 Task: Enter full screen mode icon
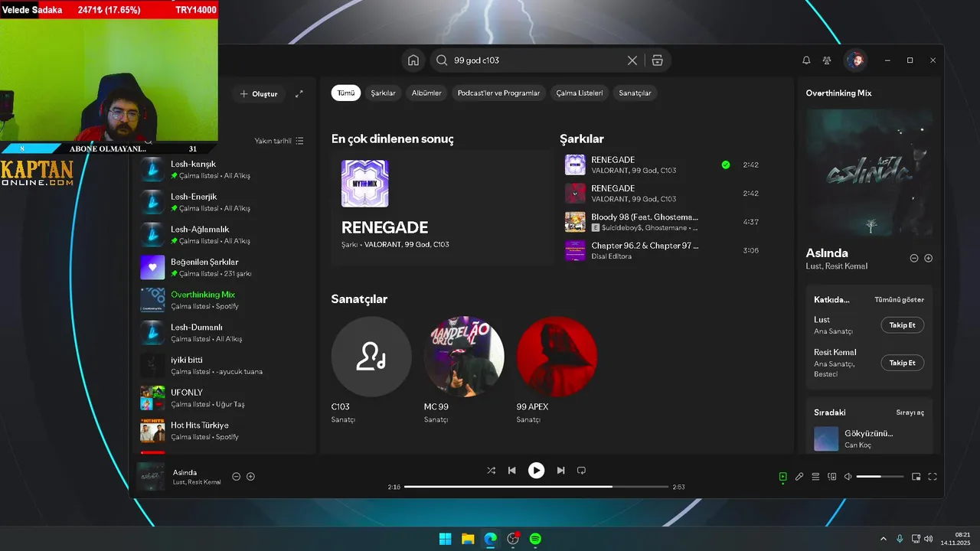(933, 477)
